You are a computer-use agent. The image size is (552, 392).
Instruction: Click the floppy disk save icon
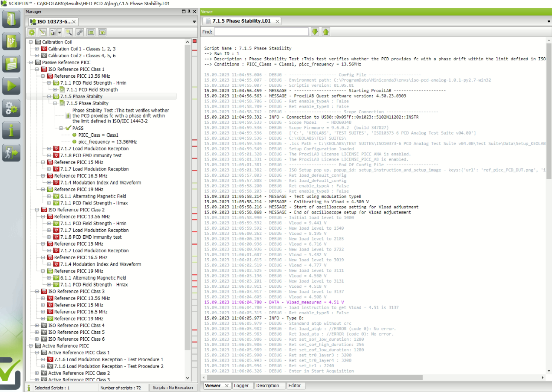[11, 63]
